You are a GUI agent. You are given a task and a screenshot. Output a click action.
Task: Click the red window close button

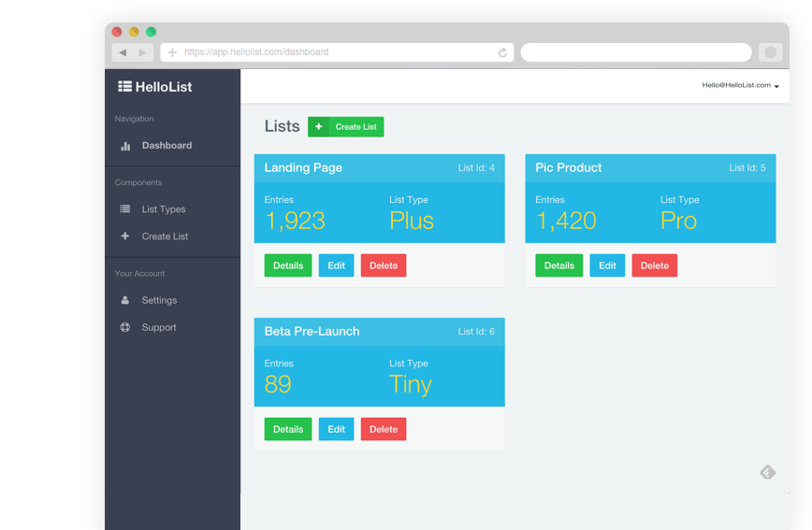pos(117,32)
